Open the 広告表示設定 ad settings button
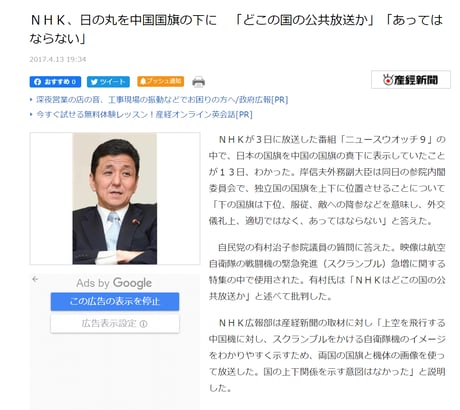460x410 pixels. coord(115,324)
